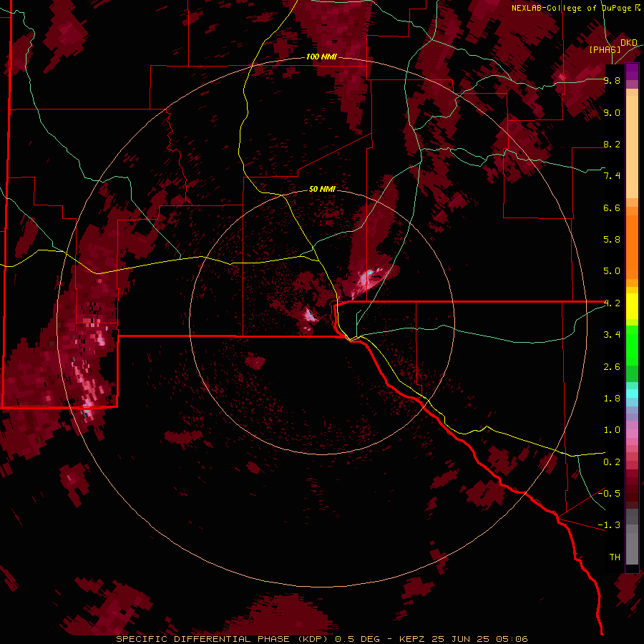Click the '5.0' color scale value
Viewport: 644px width, 644px height.
[x=612, y=271]
